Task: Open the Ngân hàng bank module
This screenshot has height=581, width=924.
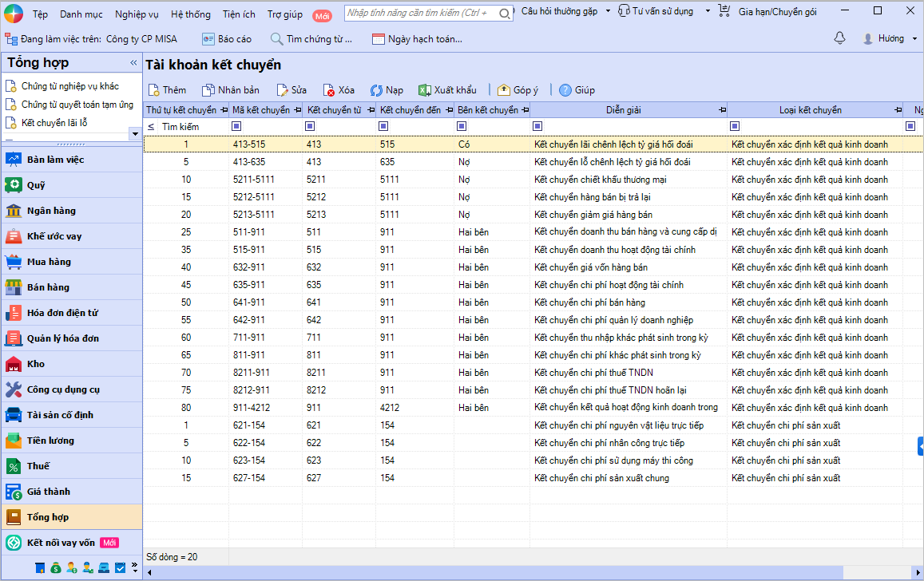Action: [51, 211]
